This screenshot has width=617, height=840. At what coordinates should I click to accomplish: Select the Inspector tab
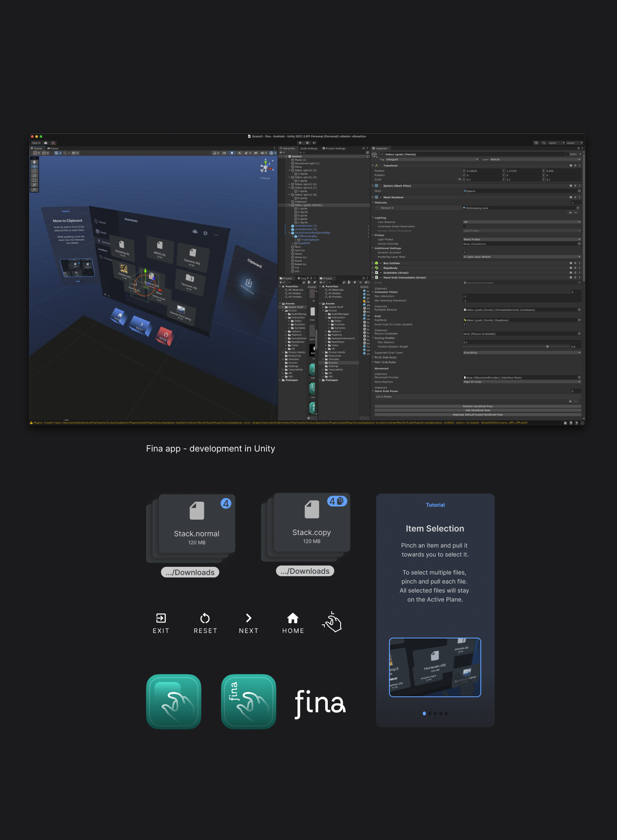pyautogui.click(x=380, y=148)
